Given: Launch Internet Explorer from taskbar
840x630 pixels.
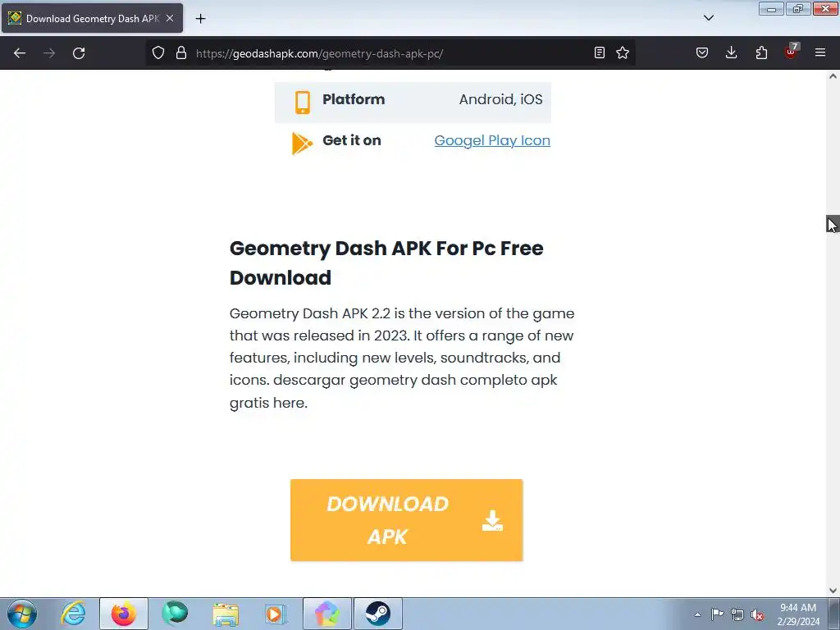Looking at the screenshot, I should [73, 614].
